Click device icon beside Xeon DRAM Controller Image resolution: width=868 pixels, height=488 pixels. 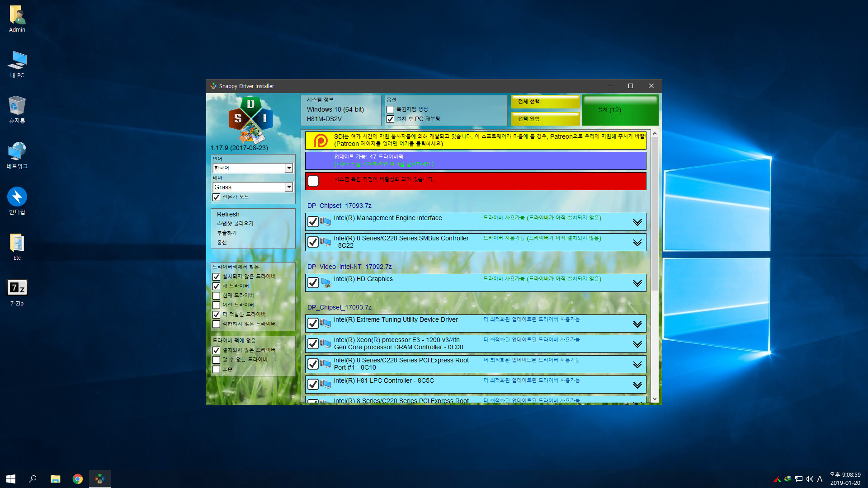(325, 343)
